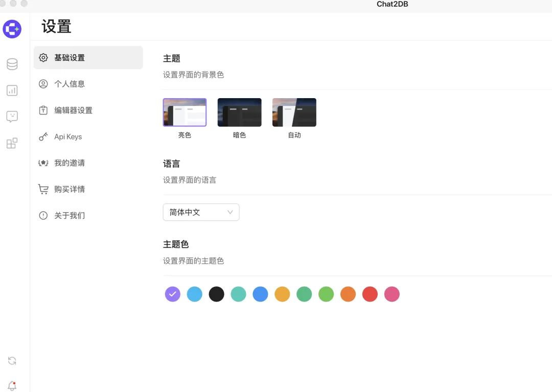This screenshot has height=392, width=552.
Task: Open the Api Keys settings section
Action: click(x=88, y=136)
